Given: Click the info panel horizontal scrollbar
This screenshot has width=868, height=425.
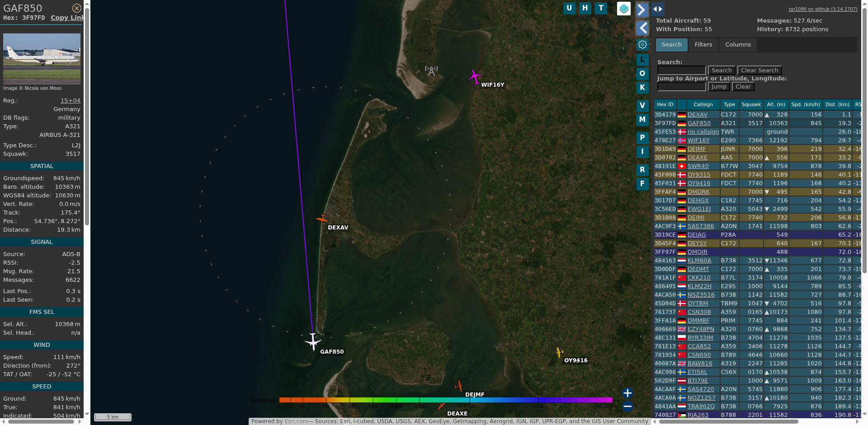Looking at the screenshot, I should tap(41, 421).
